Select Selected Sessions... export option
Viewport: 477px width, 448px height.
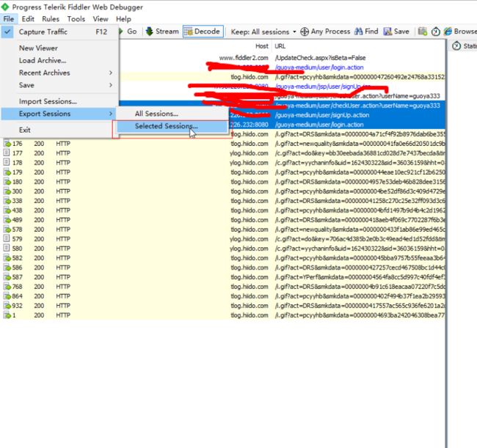(x=172, y=126)
